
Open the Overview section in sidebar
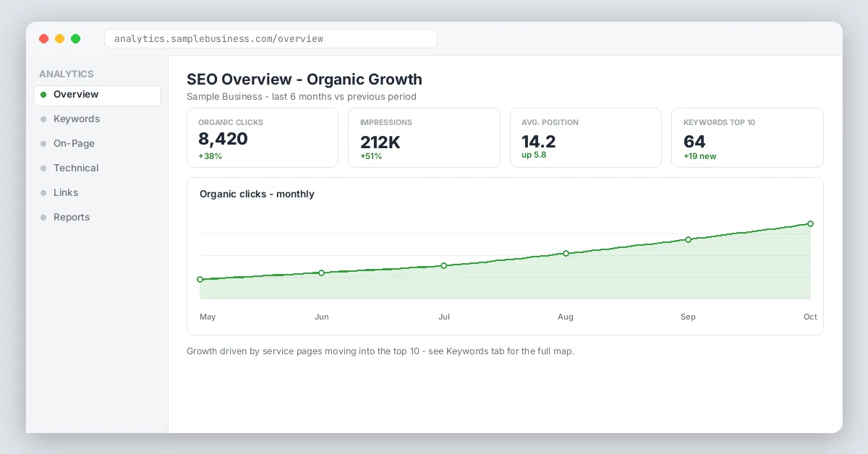tap(97, 95)
